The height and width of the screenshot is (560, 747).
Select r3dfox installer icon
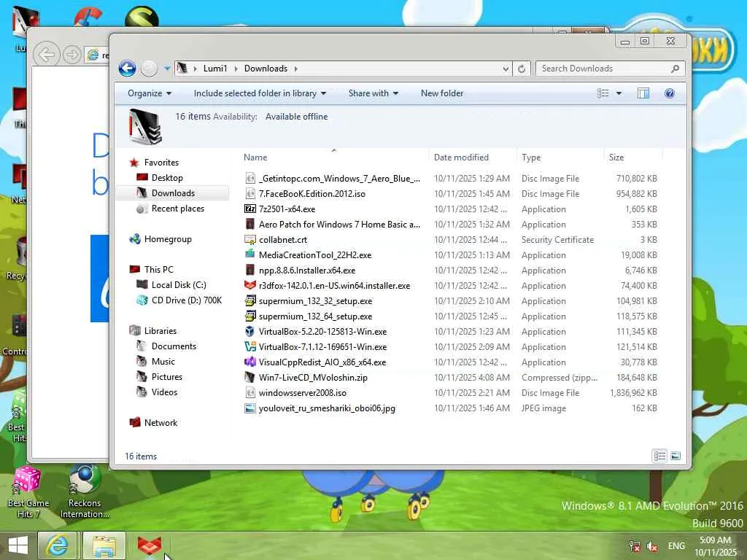tap(250, 286)
